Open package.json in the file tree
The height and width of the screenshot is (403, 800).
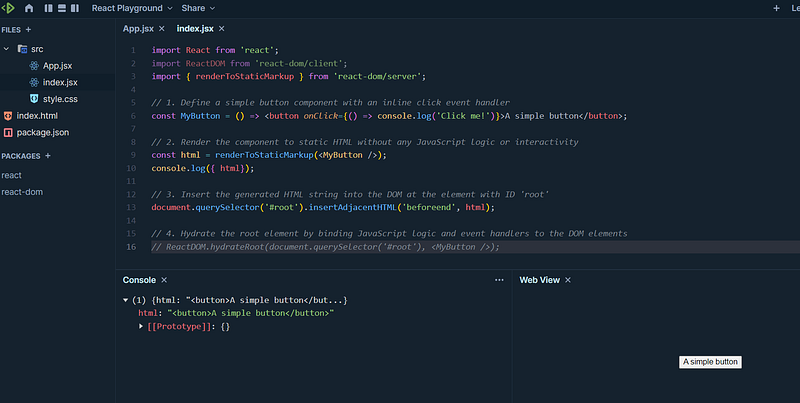(42, 133)
